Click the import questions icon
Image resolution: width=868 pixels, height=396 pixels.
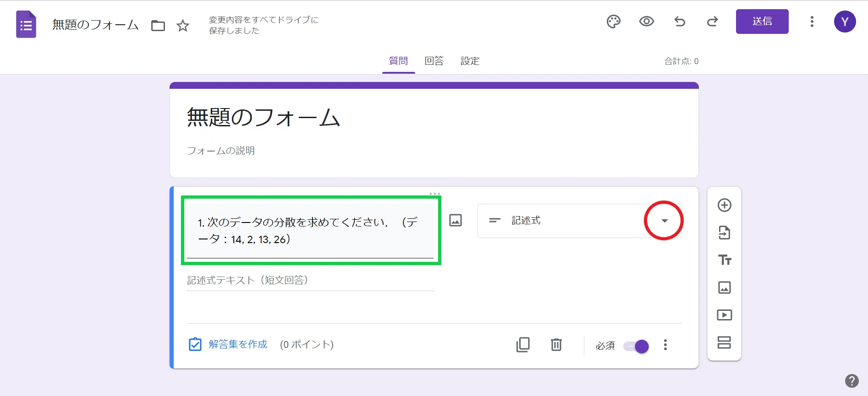pos(724,233)
